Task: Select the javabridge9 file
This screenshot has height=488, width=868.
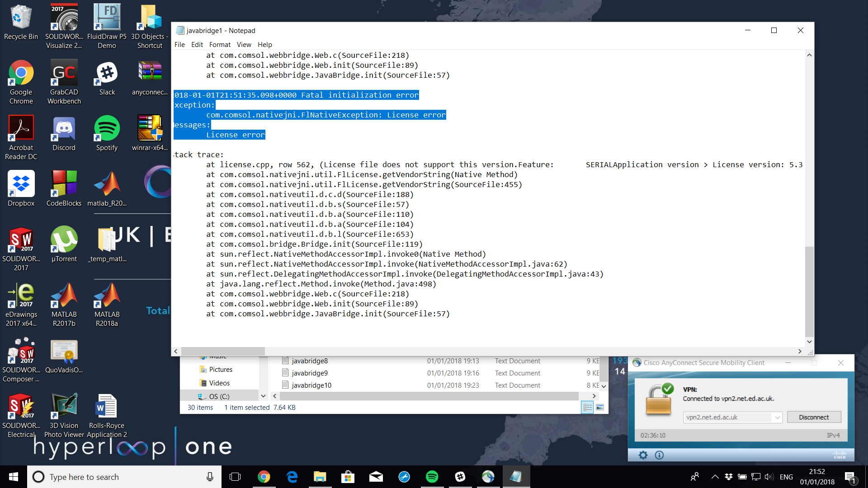Action: point(310,373)
